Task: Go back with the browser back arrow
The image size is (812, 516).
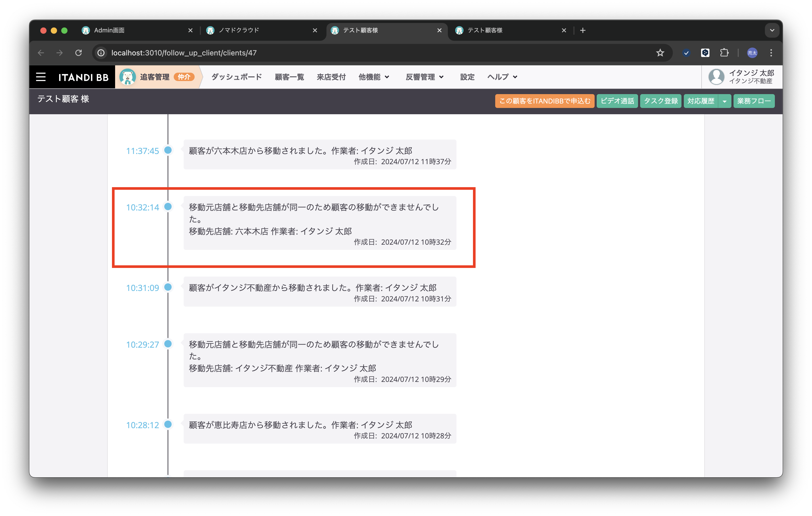Action: pos(41,53)
